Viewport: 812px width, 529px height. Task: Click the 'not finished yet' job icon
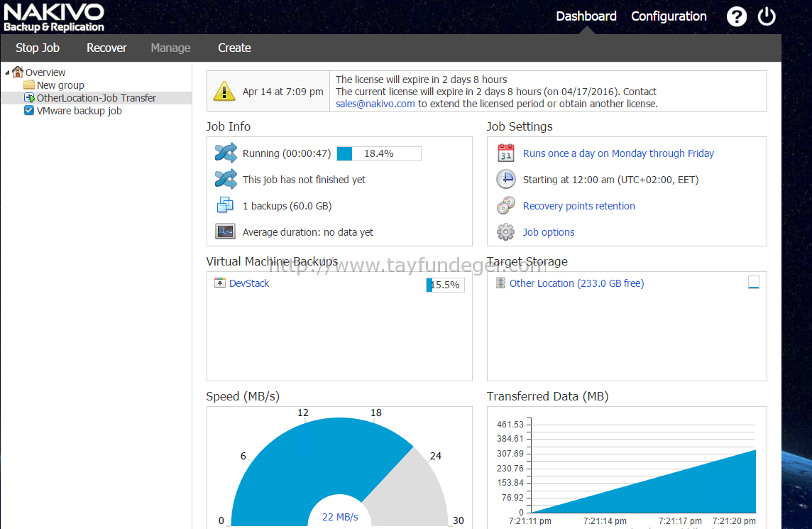226,179
